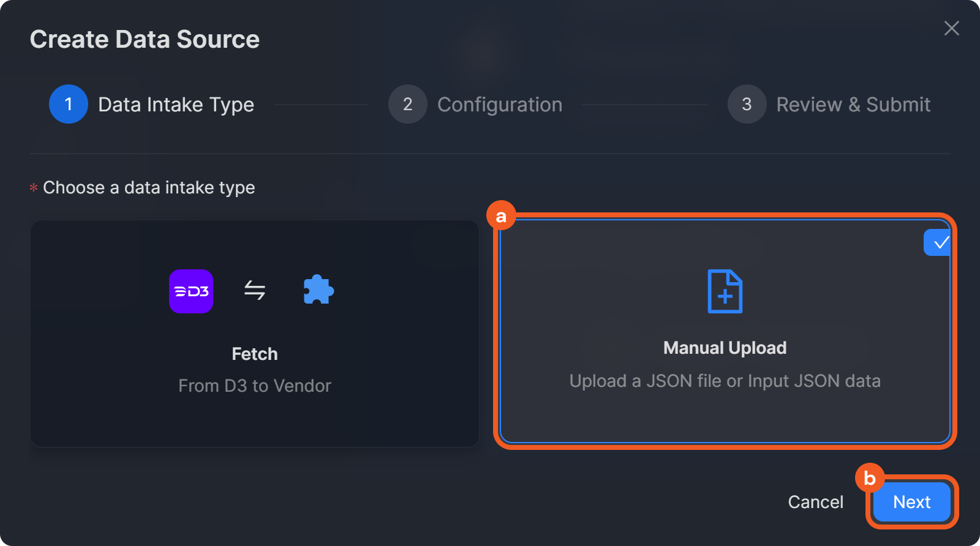Select the Fetch card title
The image size is (980, 546).
coord(255,354)
